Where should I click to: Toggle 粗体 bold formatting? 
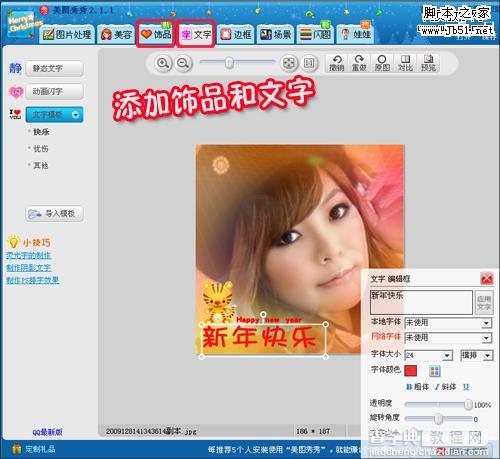pyautogui.click(x=417, y=387)
